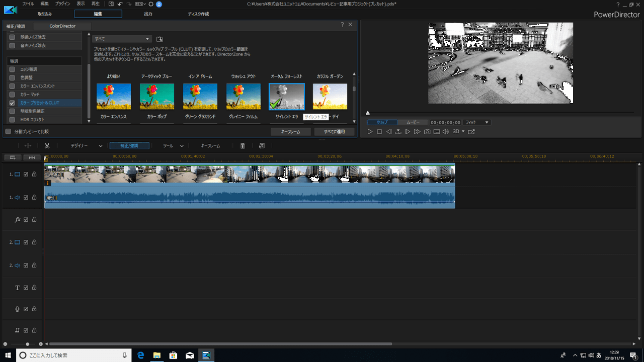Click the preview volume speaker icon
The image size is (644, 362).
point(446,132)
